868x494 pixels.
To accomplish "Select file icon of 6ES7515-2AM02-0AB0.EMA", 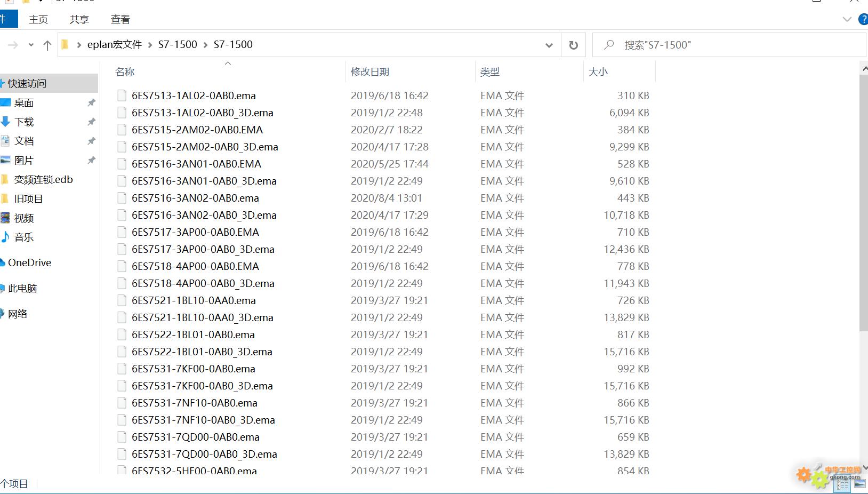I will tap(122, 130).
